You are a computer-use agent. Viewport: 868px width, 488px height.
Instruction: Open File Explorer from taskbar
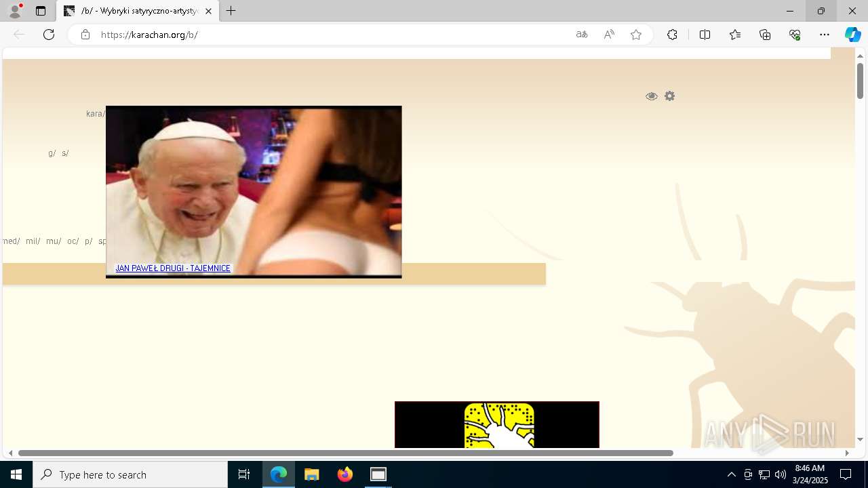(312, 474)
